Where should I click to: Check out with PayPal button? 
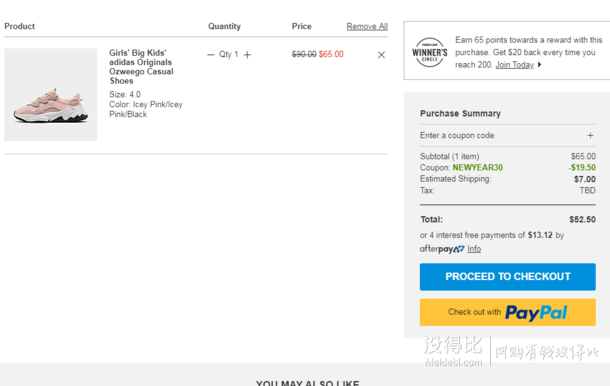(508, 312)
